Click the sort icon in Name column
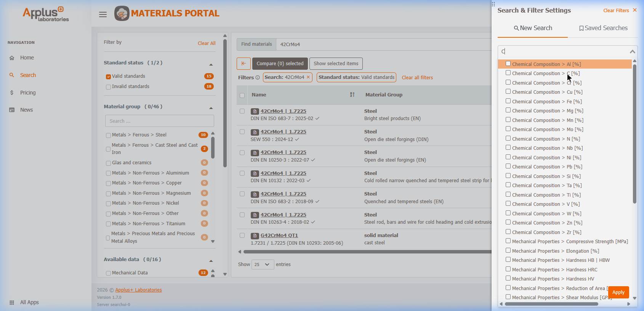 tap(352, 95)
